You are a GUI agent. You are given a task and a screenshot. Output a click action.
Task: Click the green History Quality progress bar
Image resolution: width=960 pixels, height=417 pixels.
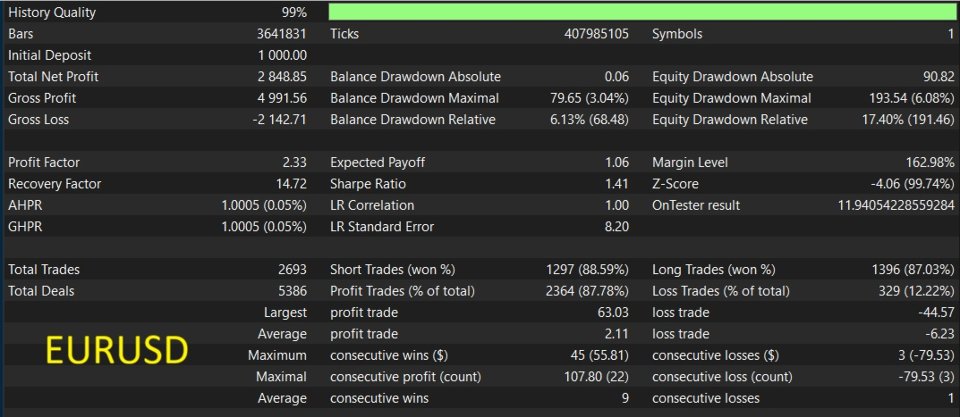(x=642, y=12)
